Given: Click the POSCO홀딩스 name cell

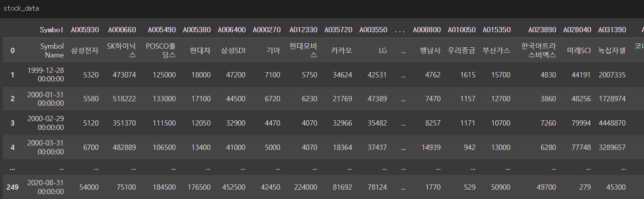Looking at the screenshot, I should point(161,50).
